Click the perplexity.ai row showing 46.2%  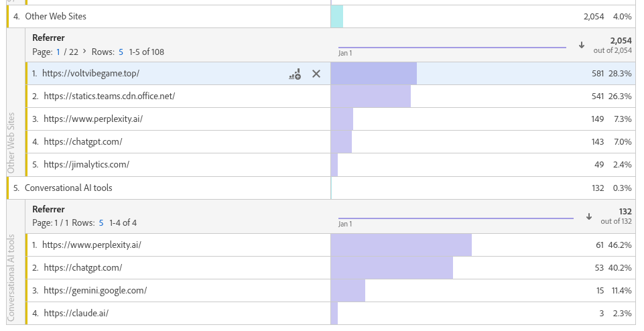pos(92,245)
